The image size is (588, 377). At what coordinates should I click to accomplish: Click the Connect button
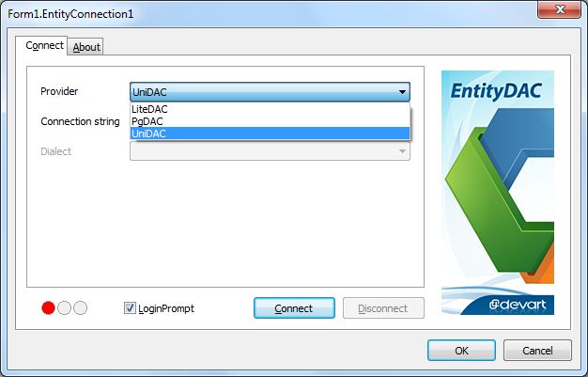(x=294, y=308)
